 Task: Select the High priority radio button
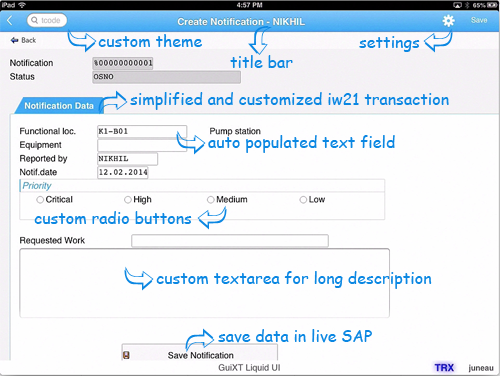pos(128,200)
